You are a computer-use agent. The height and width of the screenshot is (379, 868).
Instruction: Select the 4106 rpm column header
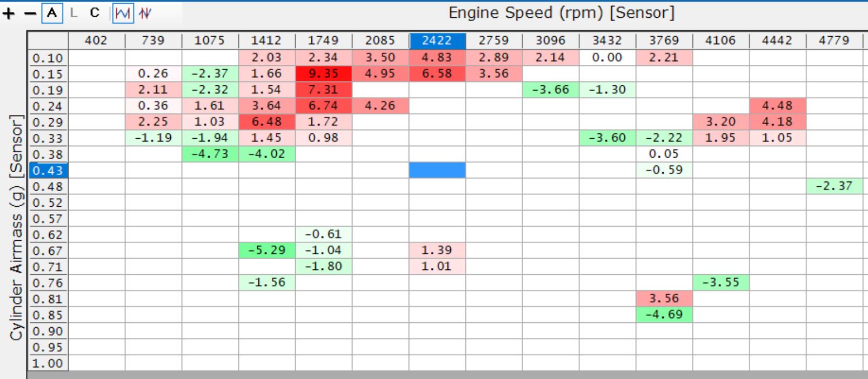721,41
